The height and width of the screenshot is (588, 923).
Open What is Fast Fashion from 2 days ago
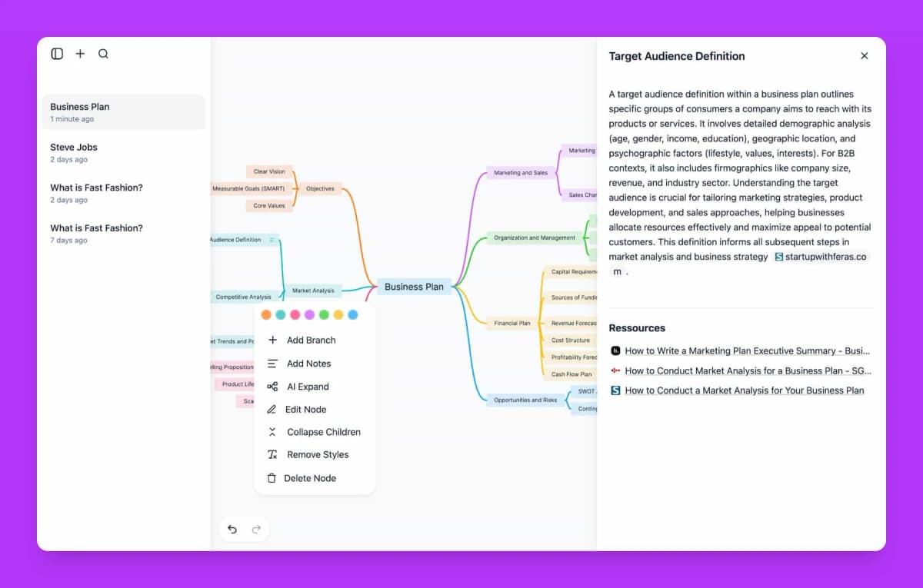(124, 193)
